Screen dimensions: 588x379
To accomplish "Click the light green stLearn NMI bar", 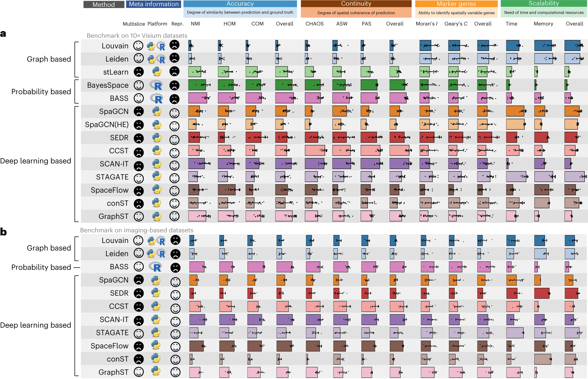I will coord(195,72).
